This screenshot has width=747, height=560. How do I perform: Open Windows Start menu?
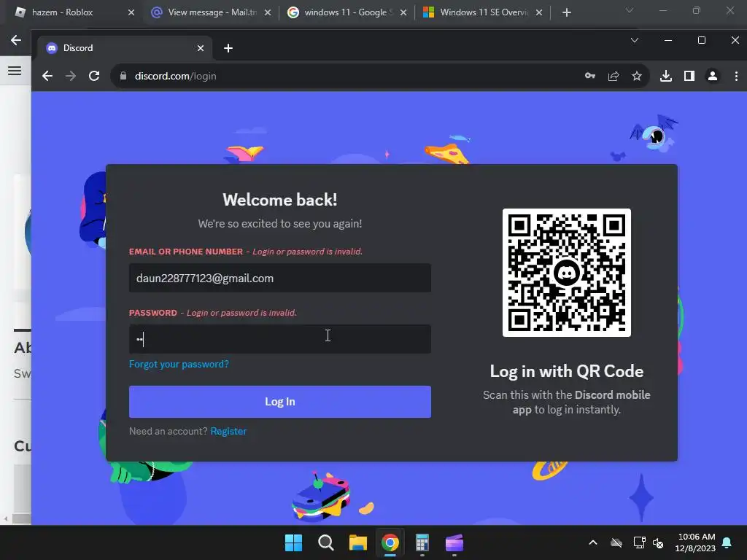[x=293, y=542]
